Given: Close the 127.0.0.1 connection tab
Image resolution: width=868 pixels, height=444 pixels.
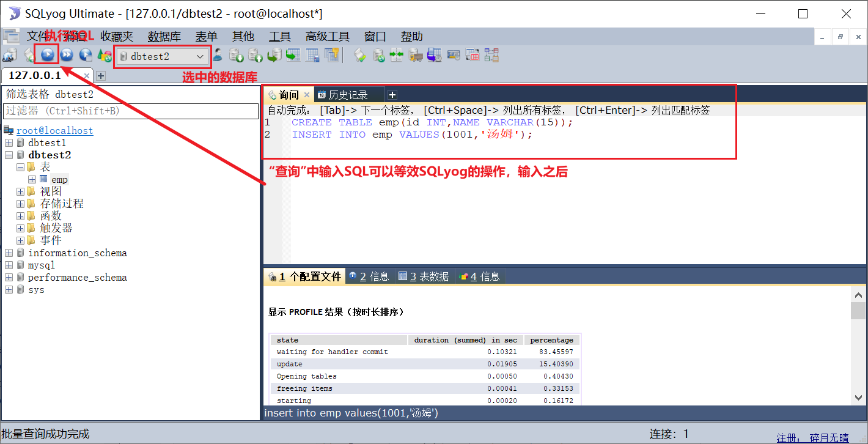Looking at the screenshot, I should [87, 76].
